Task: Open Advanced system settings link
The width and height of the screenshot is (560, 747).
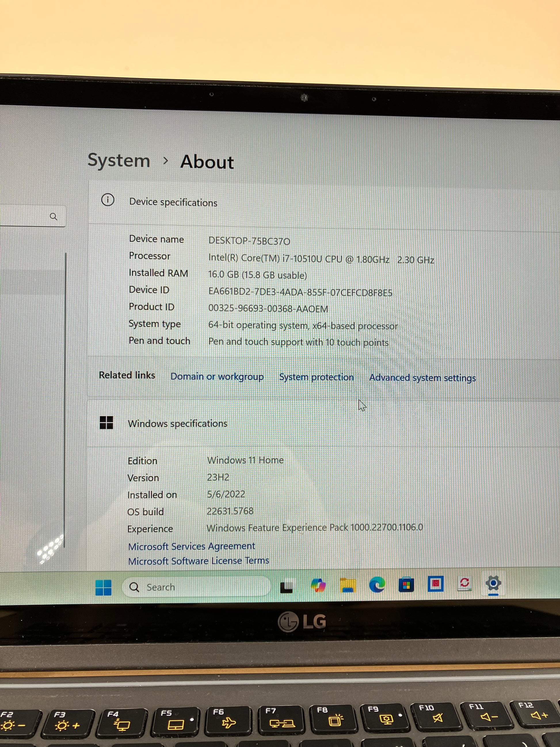Action: (422, 378)
